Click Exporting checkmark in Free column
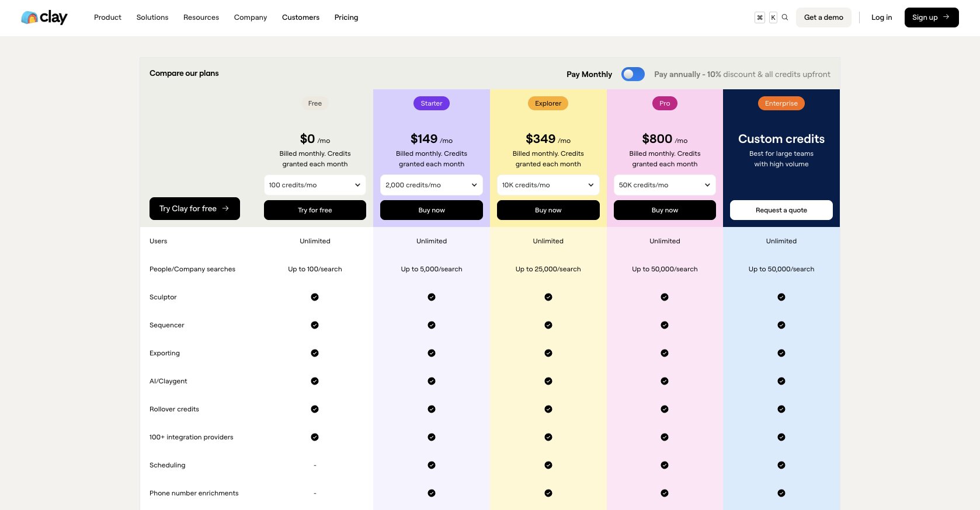 [315, 353]
